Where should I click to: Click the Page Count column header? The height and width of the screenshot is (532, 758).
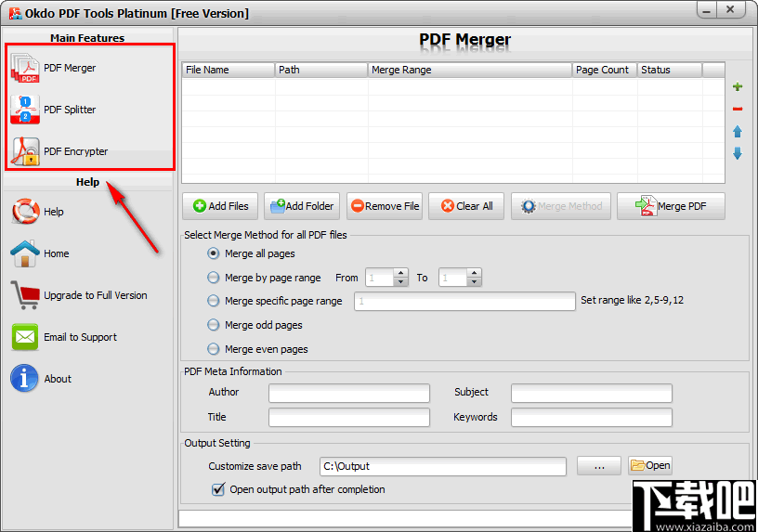tap(605, 70)
